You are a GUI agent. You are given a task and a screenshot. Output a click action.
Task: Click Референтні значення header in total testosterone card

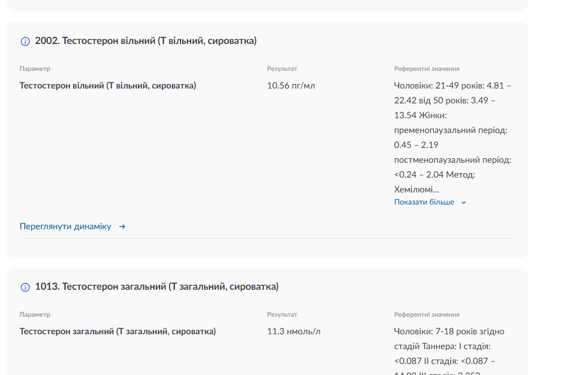pos(427,315)
